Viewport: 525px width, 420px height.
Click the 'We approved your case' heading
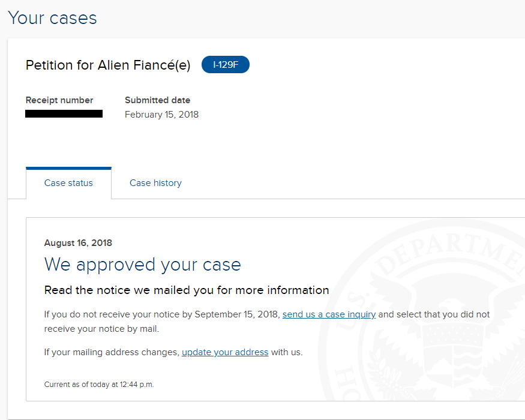(143, 265)
